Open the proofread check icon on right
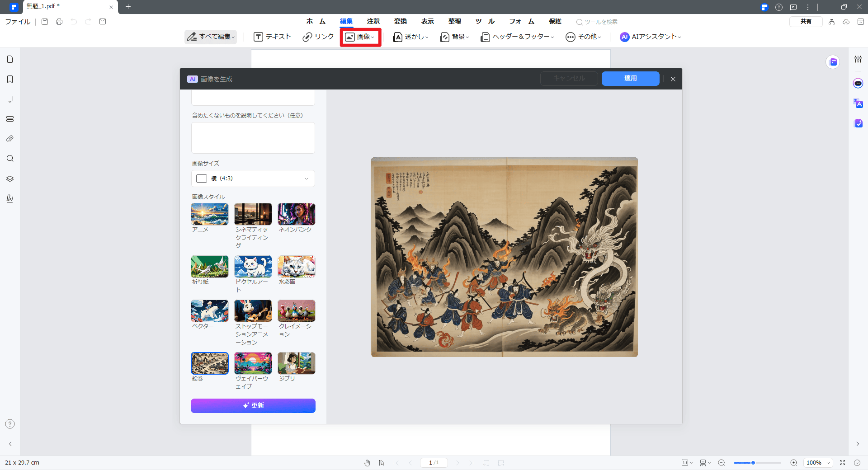The width and height of the screenshot is (868, 470). point(858,123)
